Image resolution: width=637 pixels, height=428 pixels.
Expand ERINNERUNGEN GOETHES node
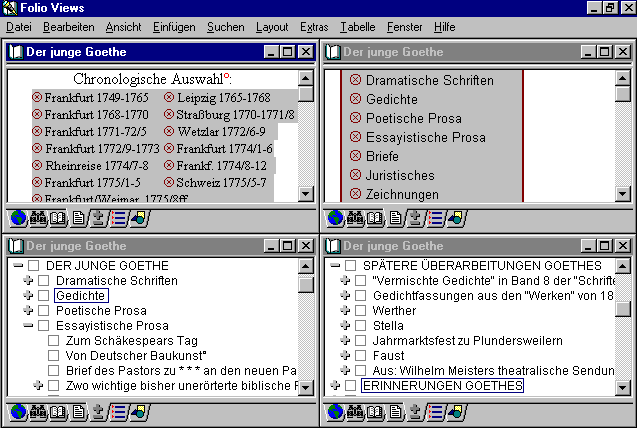point(335,385)
